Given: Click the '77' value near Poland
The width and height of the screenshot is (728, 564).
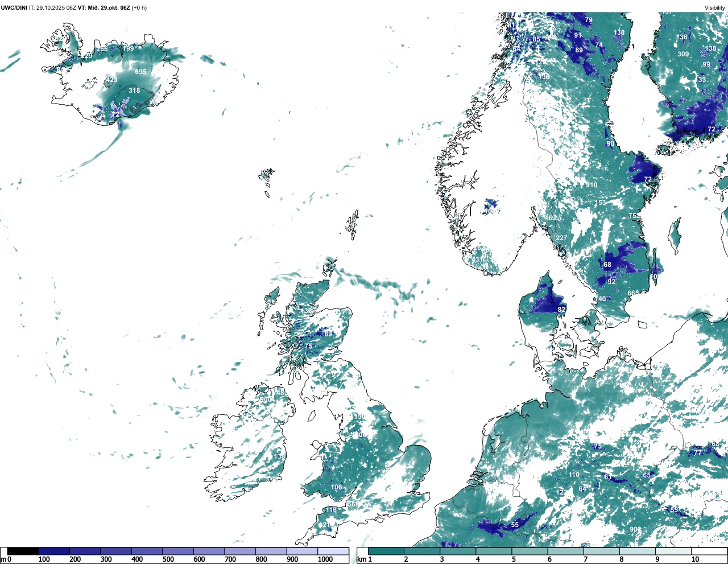Looking at the screenshot, I should coord(698,452).
